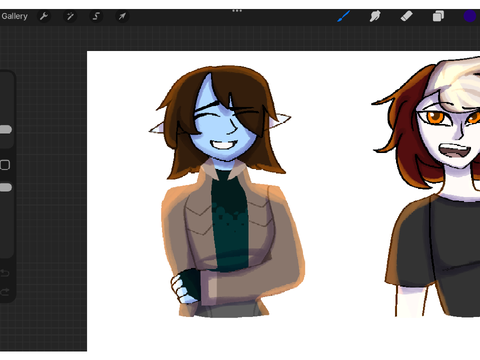Image resolution: width=480 pixels, height=360 pixels.
Task: Open the color picker dark blue swatch
Action: click(x=470, y=16)
